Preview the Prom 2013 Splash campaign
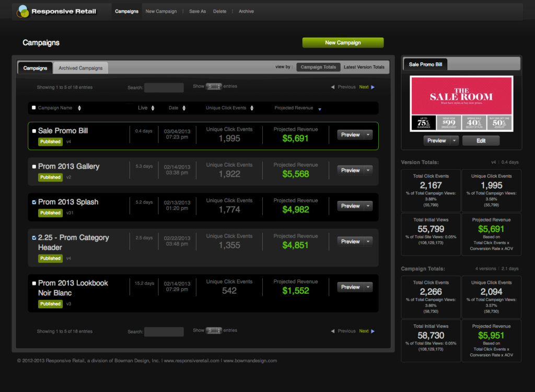 point(351,206)
